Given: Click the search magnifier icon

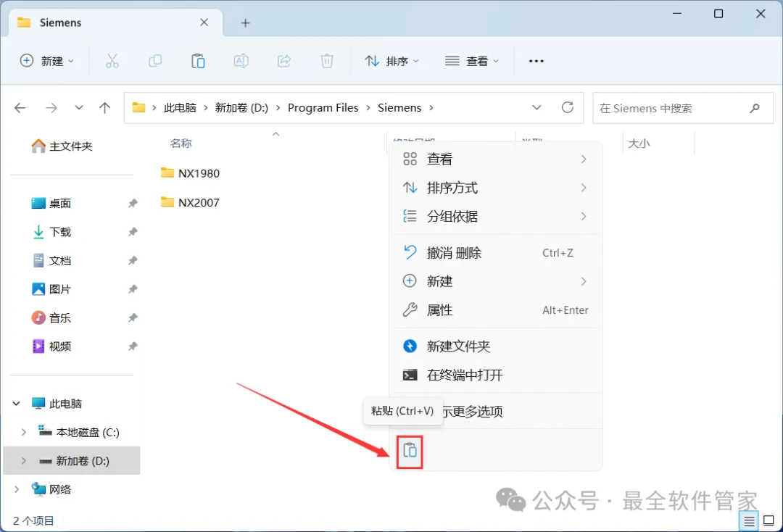Looking at the screenshot, I should click(755, 108).
